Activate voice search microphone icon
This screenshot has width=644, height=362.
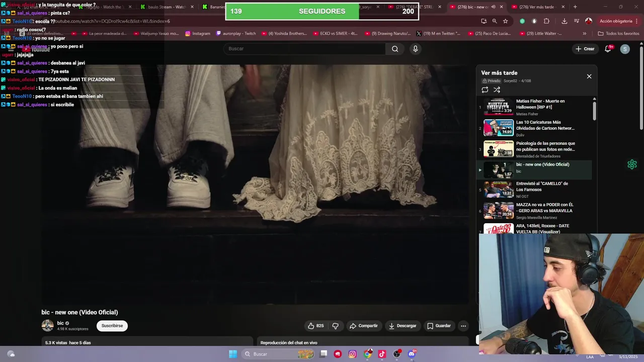[x=415, y=49]
